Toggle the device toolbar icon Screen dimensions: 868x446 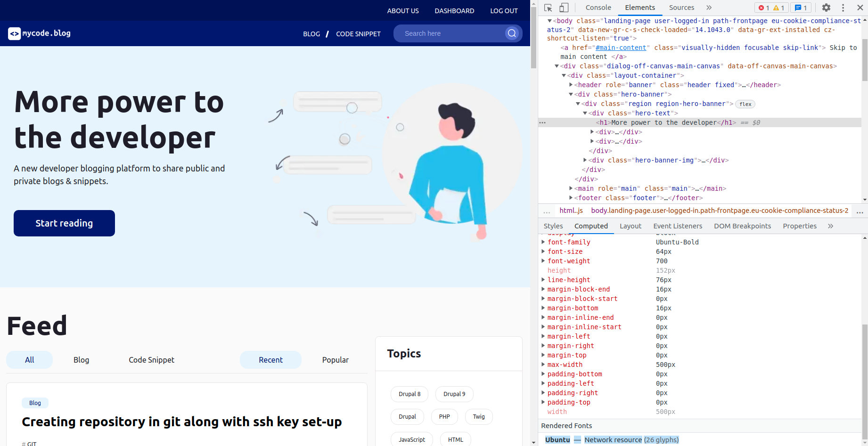point(564,8)
